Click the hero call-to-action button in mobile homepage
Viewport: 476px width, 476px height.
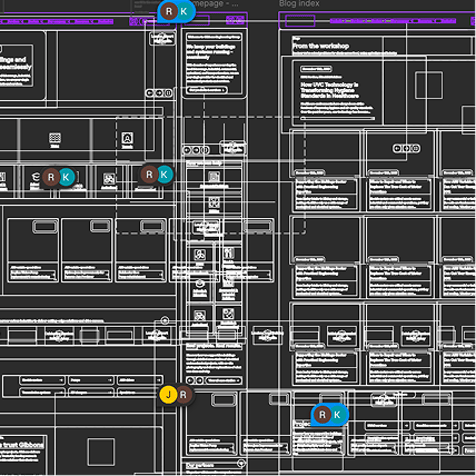point(207,90)
